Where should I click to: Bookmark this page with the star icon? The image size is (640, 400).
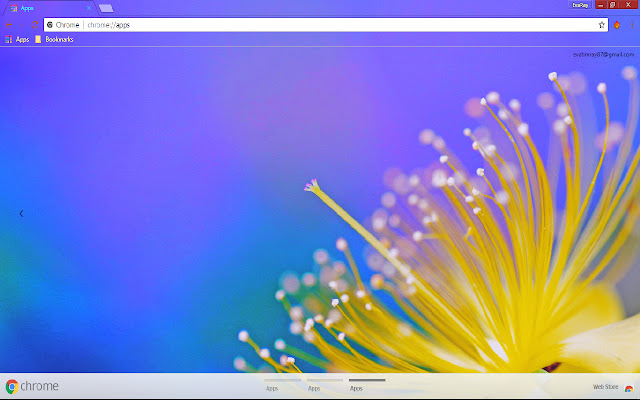[x=601, y=25]
